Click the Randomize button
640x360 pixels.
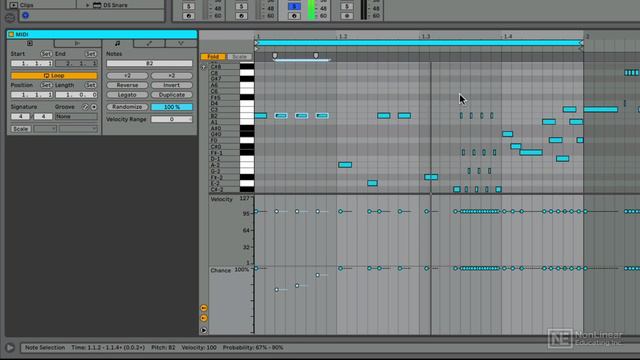click(x=127, y=107)
